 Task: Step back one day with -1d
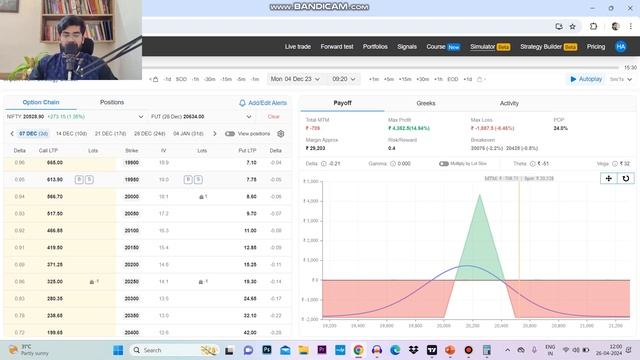(x=167, y=79)
